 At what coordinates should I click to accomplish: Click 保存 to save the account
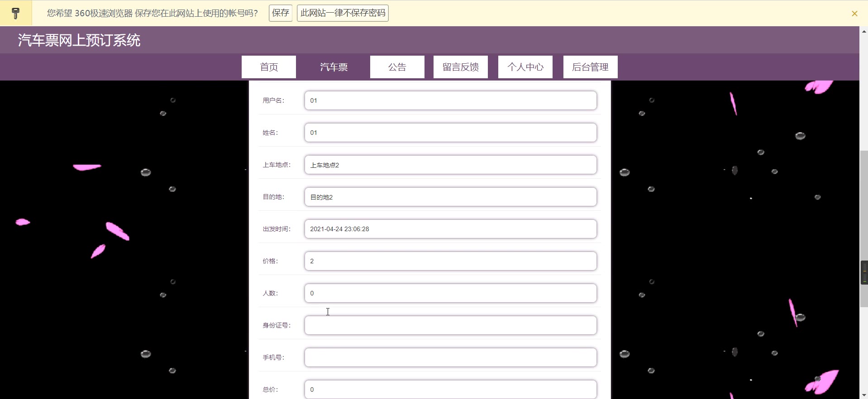281,13
